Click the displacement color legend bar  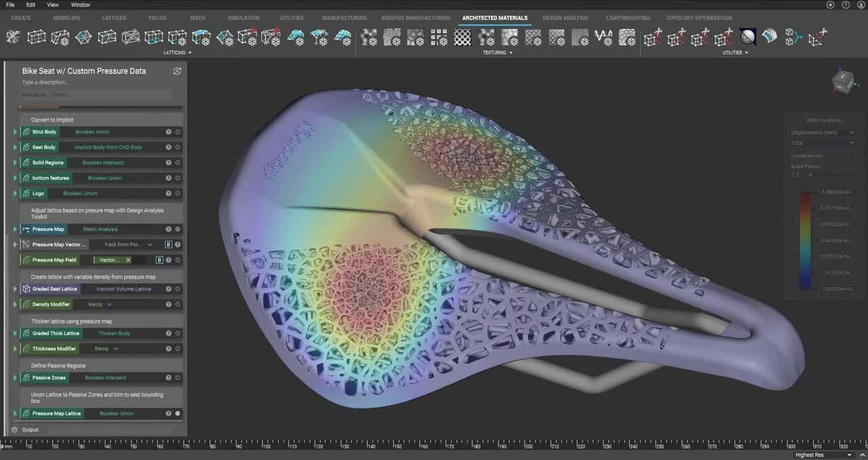click(x=806, y=241)
